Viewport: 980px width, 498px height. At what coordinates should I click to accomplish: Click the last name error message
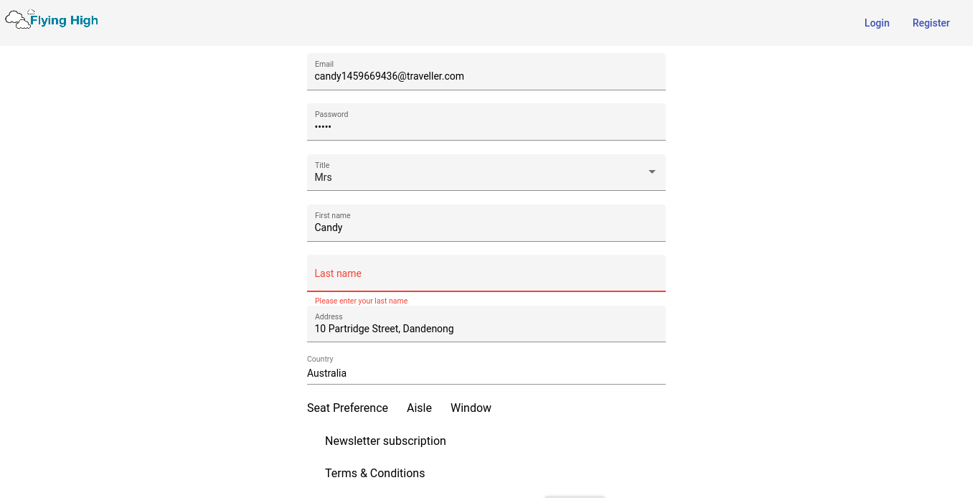pyautogui.click(x=361, y=301)
